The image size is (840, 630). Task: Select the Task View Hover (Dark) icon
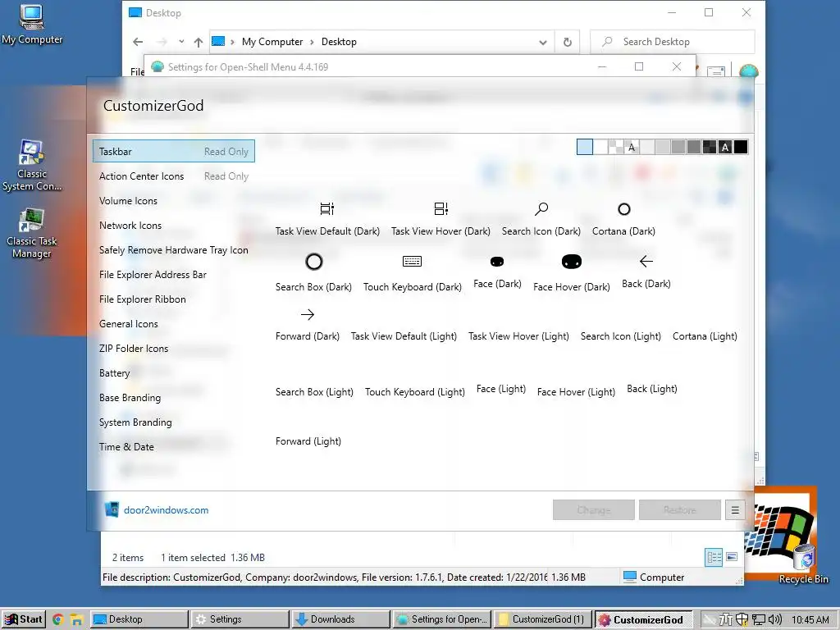(441, 209)
